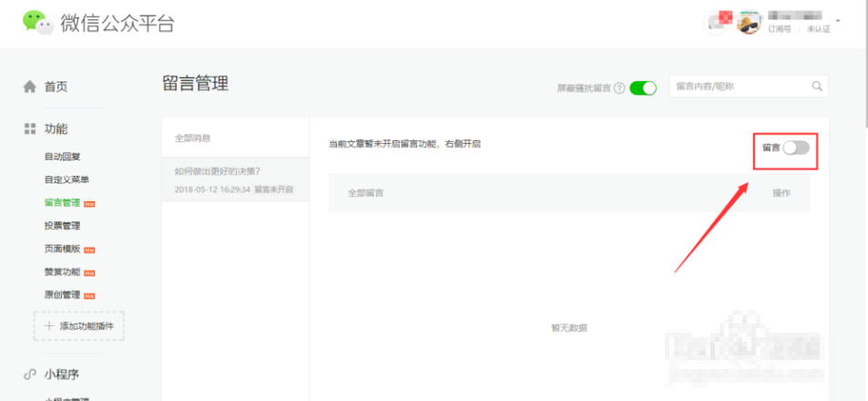This screenshot has height=401, width=868.
Task: Click the help question mark icon
Action: click(619, 88)
